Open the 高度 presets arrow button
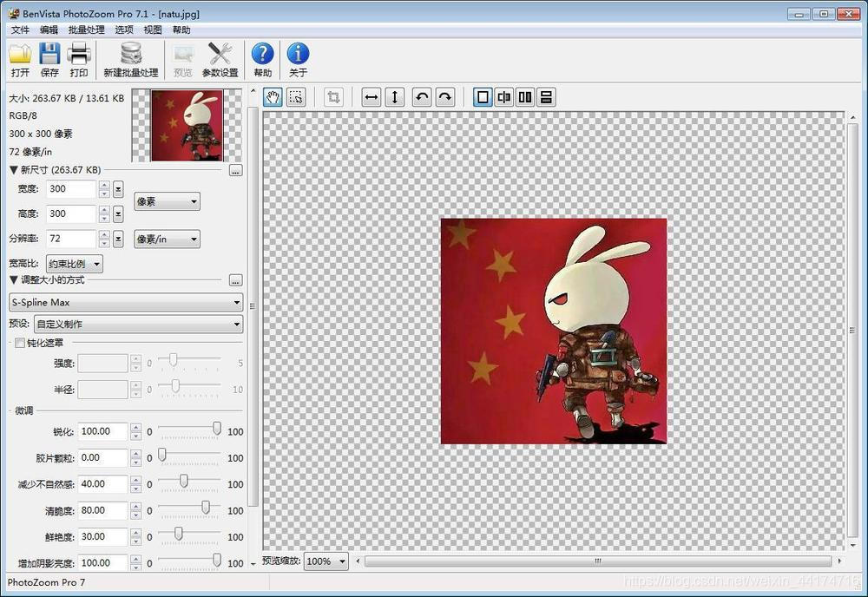868x597 pixels. (x=118, y=214)
